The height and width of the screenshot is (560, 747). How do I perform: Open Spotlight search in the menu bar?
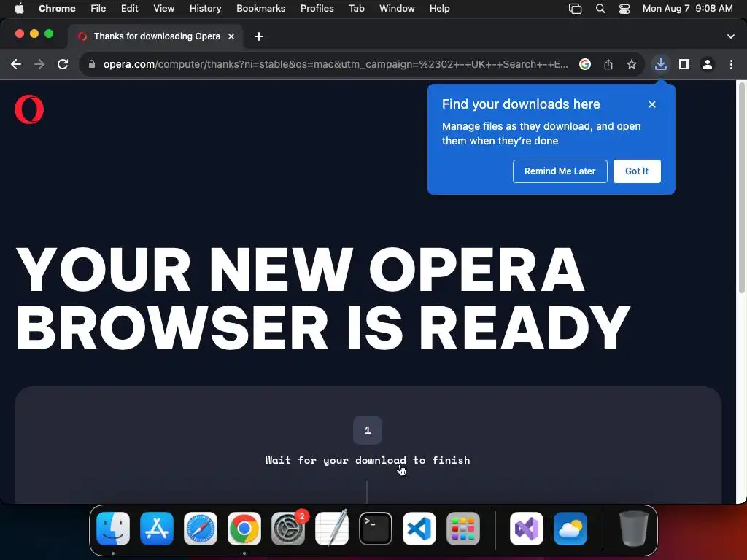tap(600, 9)
